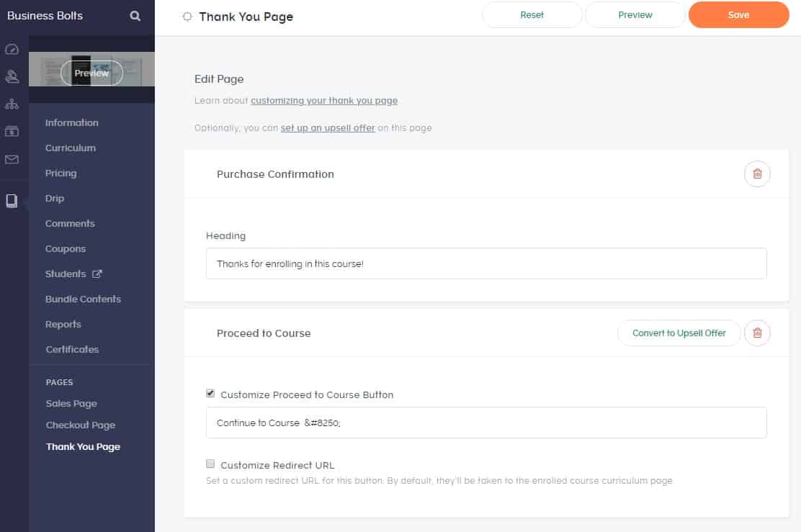Image resolution: width=801 pixels, height=532 pixels.
Task: Open the Dashboard gauge icon in sidebar
Action: [12, 50]
